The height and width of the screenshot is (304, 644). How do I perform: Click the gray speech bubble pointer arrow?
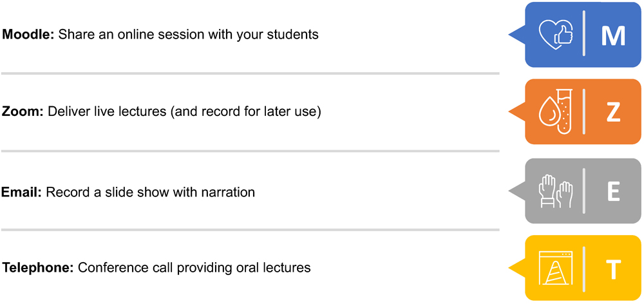point(516,191)
